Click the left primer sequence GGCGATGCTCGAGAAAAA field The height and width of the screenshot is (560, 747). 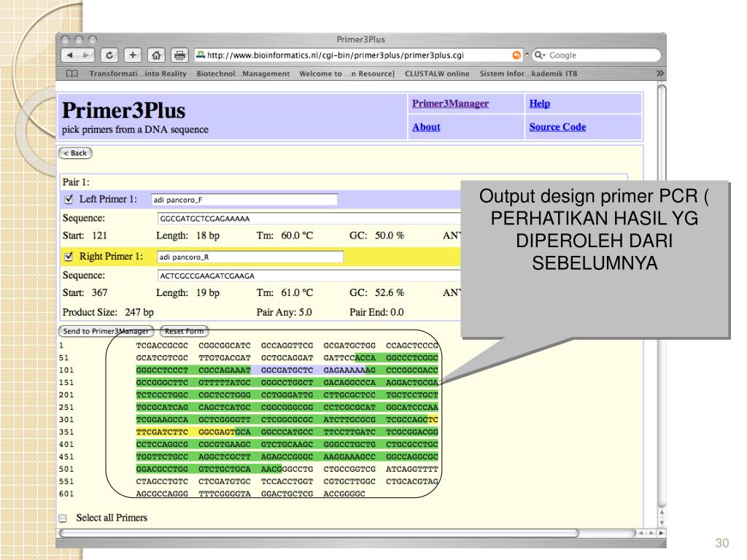coord(309,219)
